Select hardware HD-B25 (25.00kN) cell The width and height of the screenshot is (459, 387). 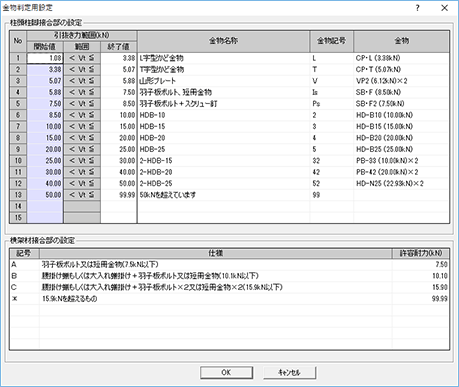click(401, 149)
